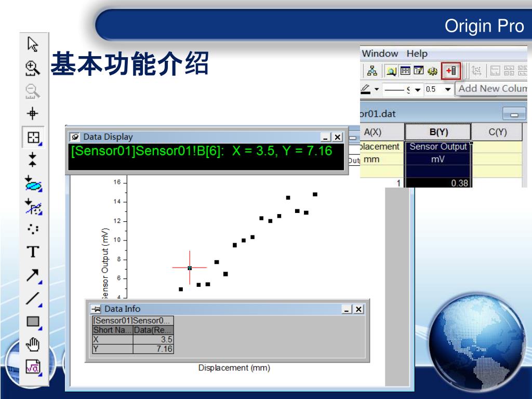Image resolution: width=532 pixels, height=399 pixels.
Task: Click the Sensor Output (mV) axis title
Action: [105, 263]
